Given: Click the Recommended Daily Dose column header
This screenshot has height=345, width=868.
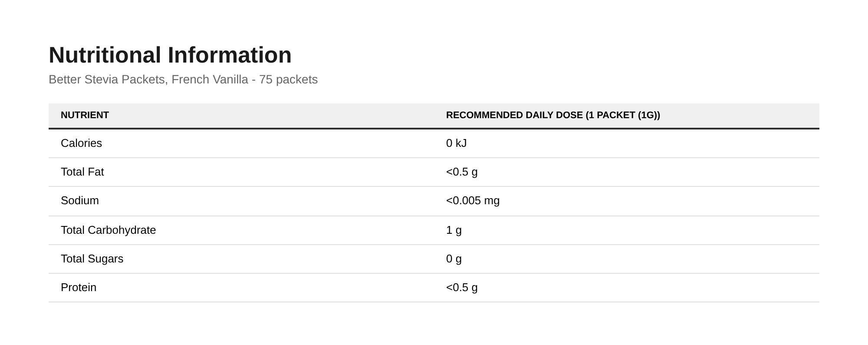Looking at the screenshot, I should (x=553, y=115).
